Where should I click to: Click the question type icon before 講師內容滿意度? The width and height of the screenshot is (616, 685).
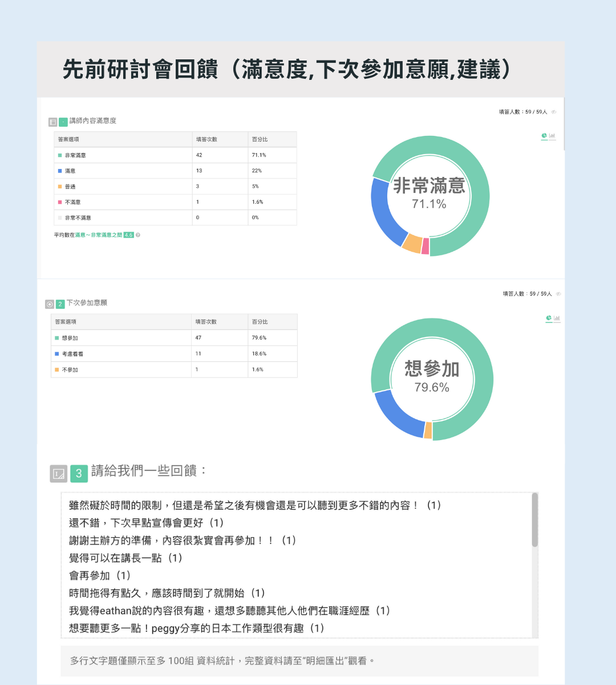(x=53, y=122)
